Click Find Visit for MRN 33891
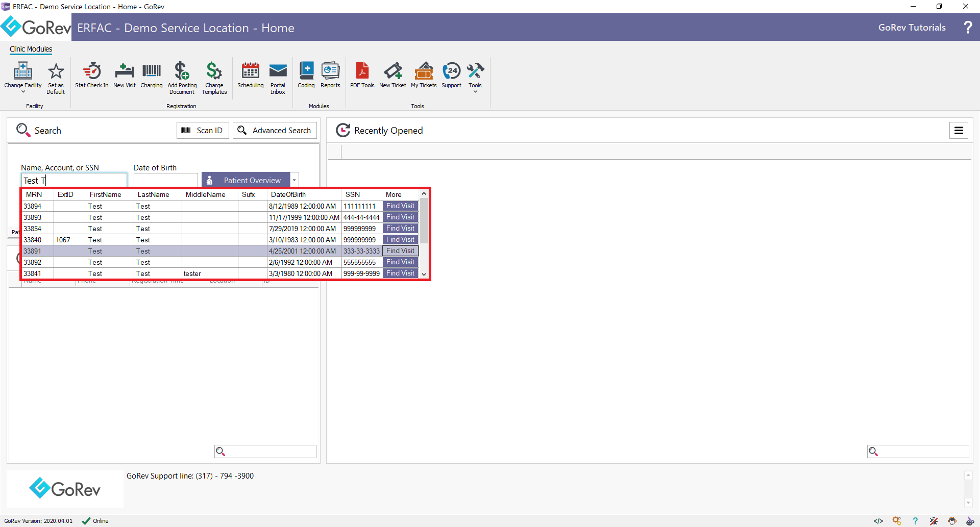 point(400,251)
